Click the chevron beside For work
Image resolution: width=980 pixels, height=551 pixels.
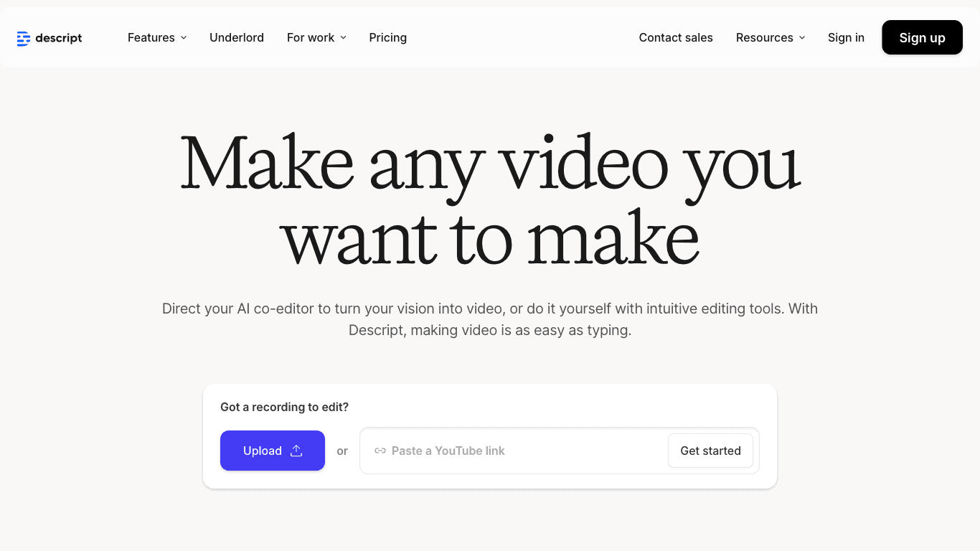click(343, 38)
